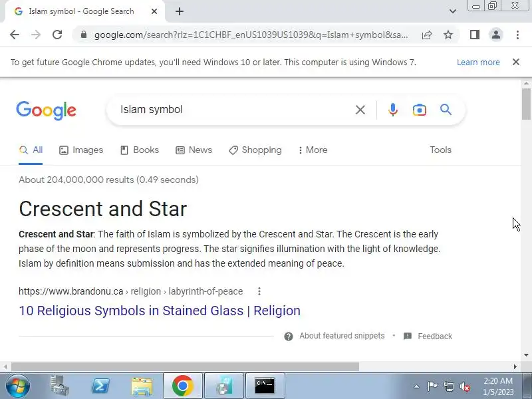Image resolution: width=532 pixels, height=399 pixels.
Task: Expand the More search filters
Action: [313, 150]
